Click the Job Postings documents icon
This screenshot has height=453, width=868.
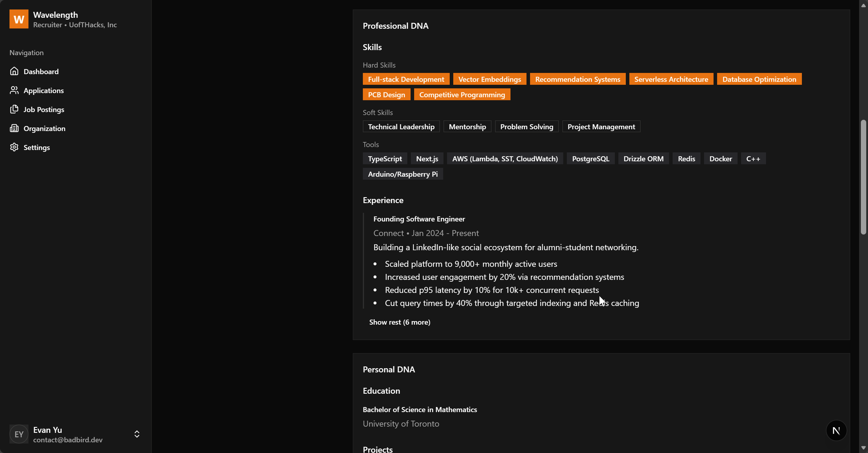pyautogui.click(x=14, y=109)
